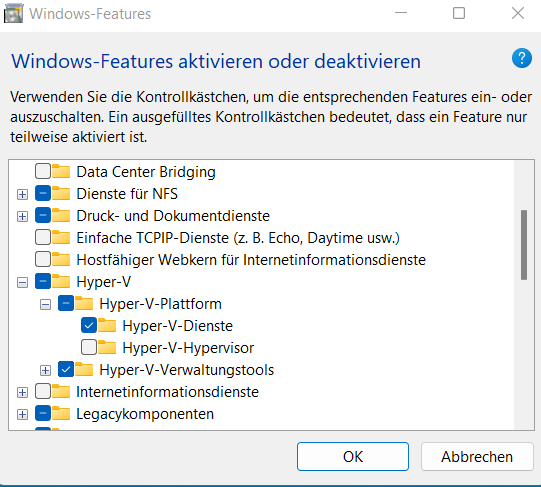Close the Windows-Features dialog
The height and width of the screenshot is (487, 541).
click(x=518, y=13)
